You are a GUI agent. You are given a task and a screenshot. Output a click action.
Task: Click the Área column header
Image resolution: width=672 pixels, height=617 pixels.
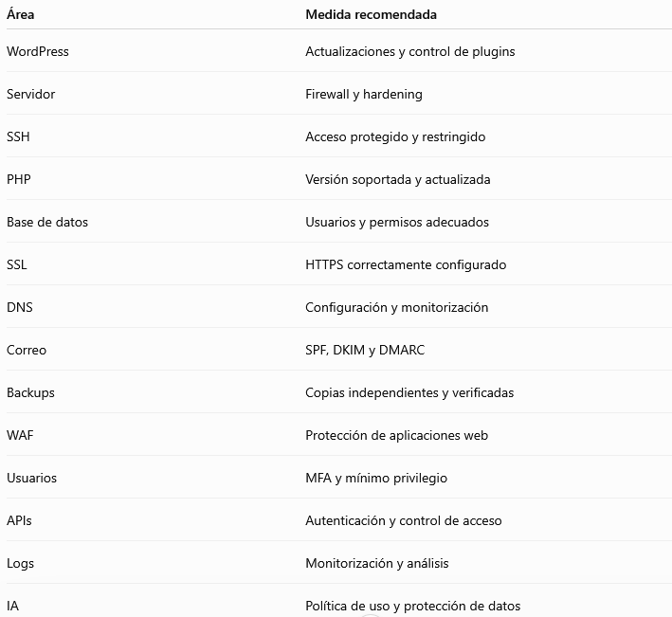click(20, 14)
